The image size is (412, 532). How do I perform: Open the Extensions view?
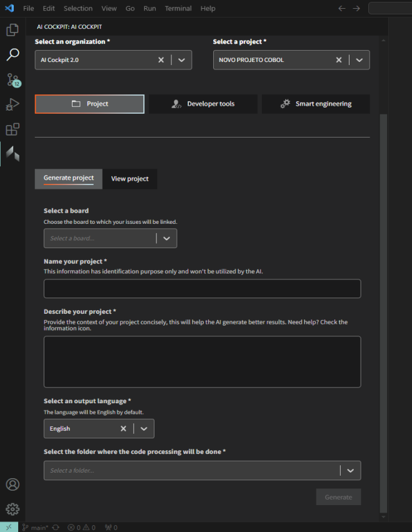tap(13, 129)
